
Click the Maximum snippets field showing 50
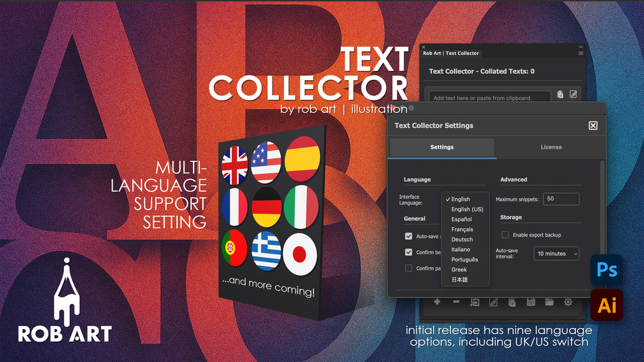click(x=561, y=199)
